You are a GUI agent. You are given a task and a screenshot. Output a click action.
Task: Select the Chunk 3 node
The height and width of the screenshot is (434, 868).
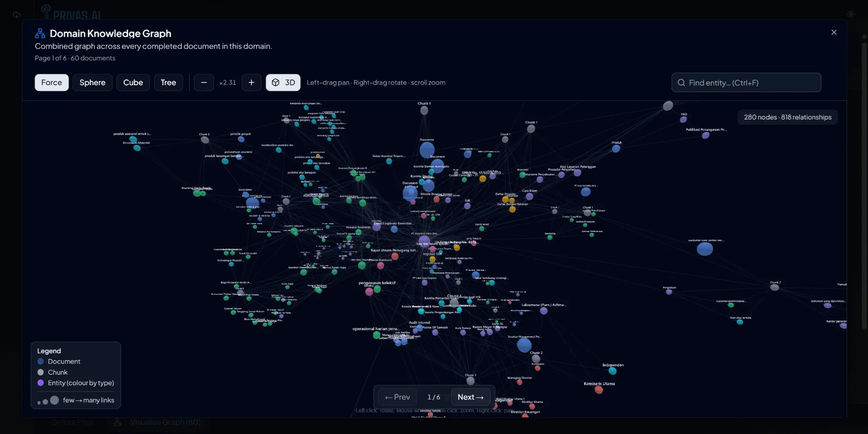click(470, 381)
